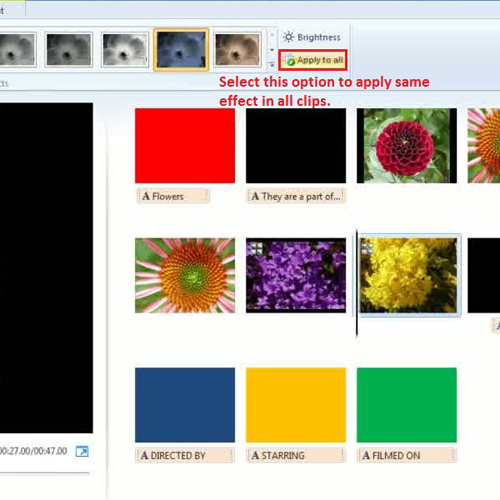Screen dimensions: 500x500
Task: Select the yellow STARRING clip
Action: [x=296, y=405]
